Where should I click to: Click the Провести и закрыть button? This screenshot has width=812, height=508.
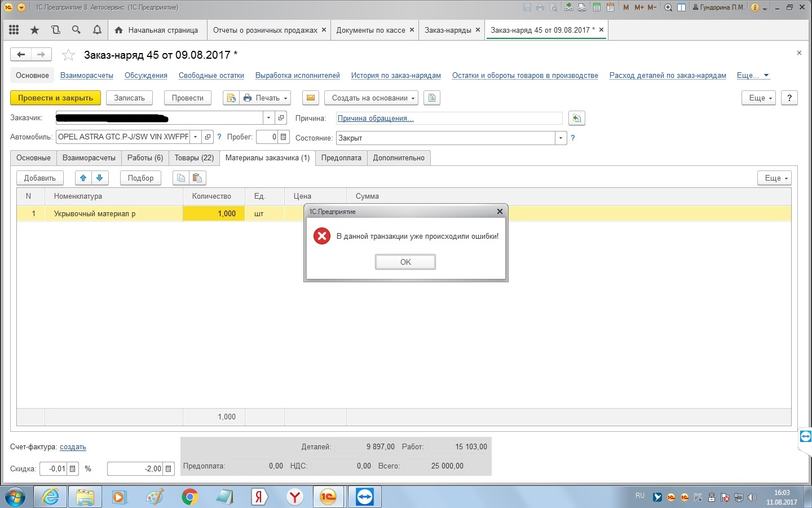point(55,98)
